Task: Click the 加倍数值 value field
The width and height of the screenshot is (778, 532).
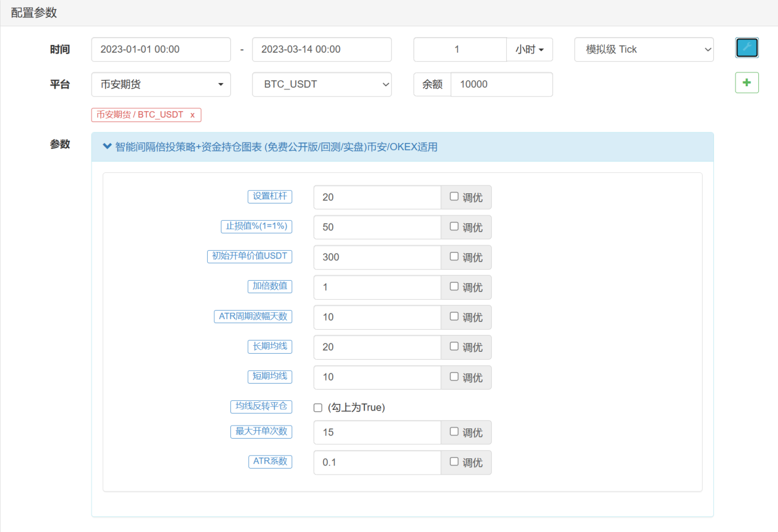Action: (x=378, y=287)
